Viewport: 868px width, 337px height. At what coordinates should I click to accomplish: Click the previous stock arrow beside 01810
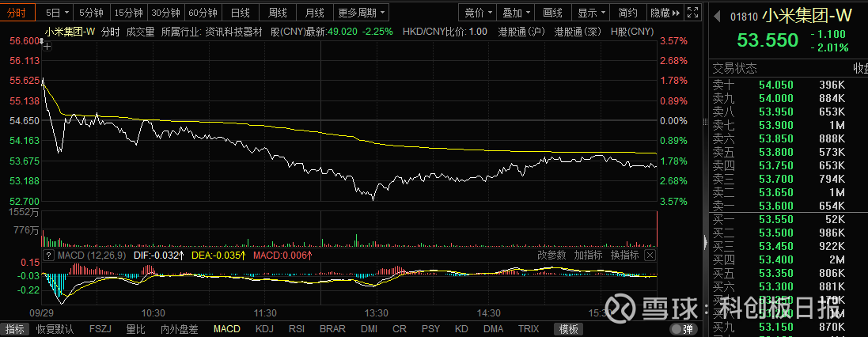pos(718,17)
